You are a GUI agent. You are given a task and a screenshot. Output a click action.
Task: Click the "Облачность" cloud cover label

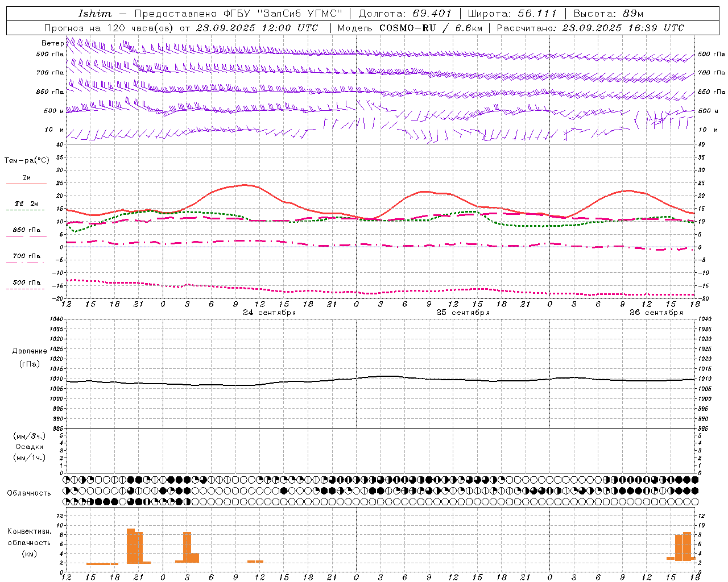pos(29,493)
